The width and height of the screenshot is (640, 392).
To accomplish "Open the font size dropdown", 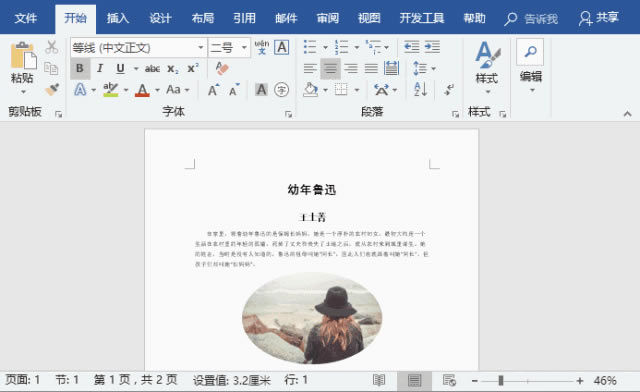I will tap(244, 47).
